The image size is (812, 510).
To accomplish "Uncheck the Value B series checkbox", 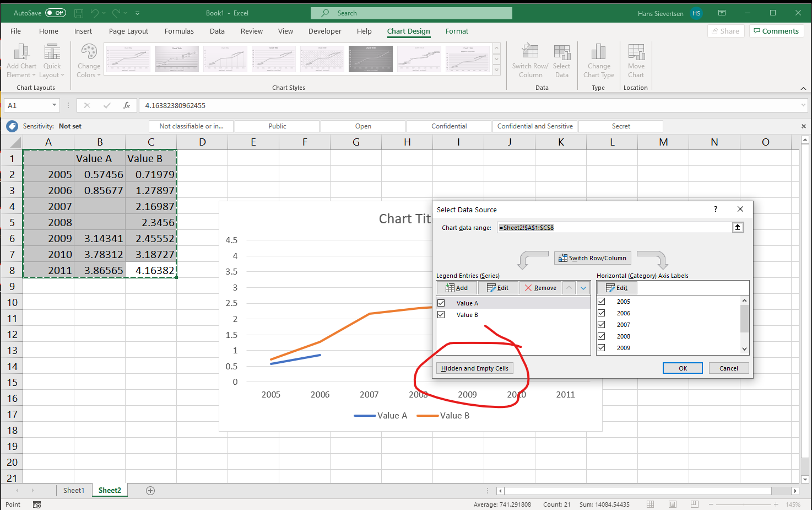I will point(441,314).
